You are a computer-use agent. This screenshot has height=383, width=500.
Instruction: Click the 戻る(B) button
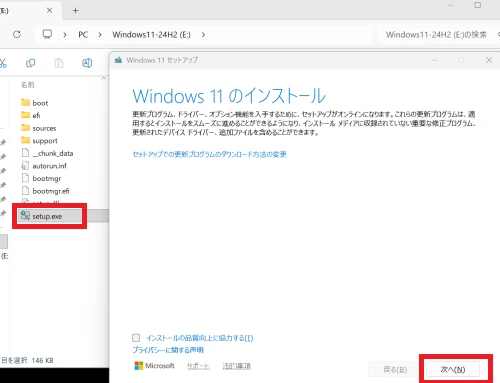pos(395,369)
